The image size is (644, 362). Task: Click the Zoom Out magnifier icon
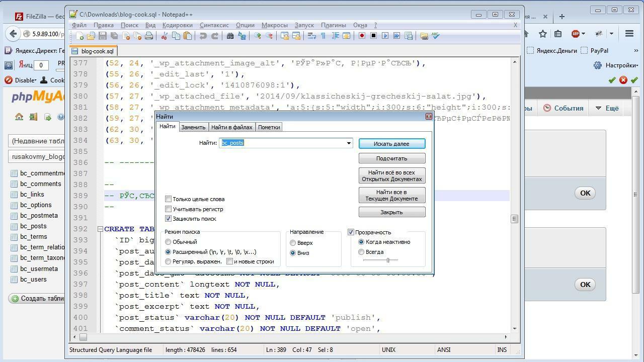269,36
